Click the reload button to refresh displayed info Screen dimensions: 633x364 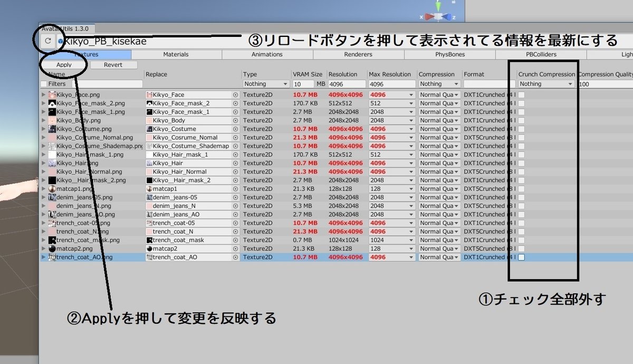click(x=48, y=40)
